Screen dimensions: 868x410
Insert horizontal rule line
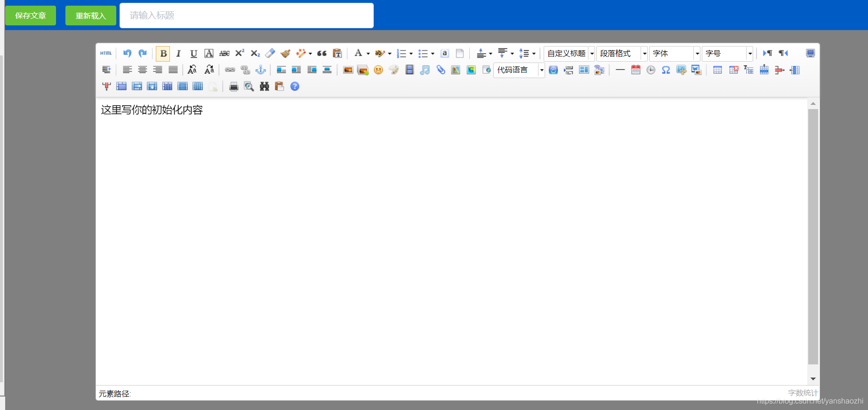[620, 70]
